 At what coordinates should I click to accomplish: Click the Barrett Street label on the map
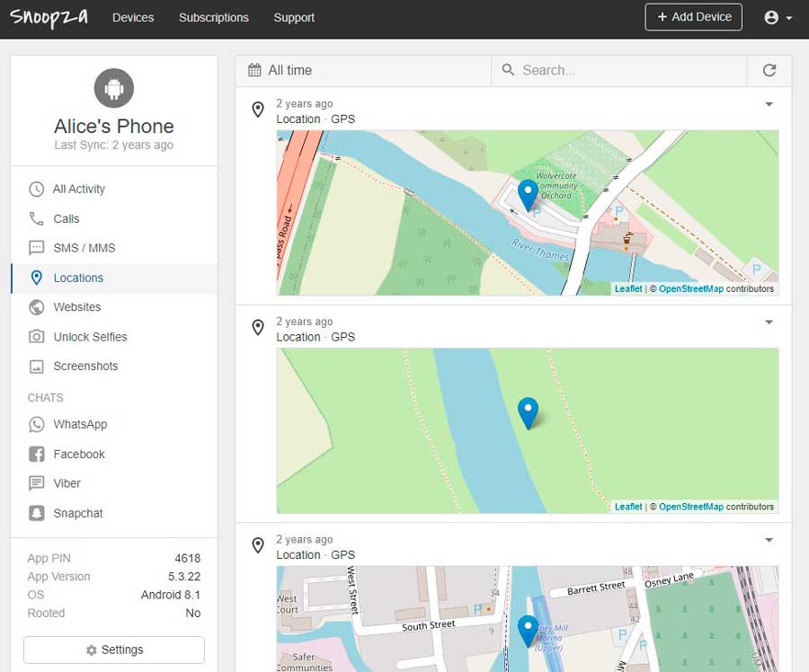point(596,588)
